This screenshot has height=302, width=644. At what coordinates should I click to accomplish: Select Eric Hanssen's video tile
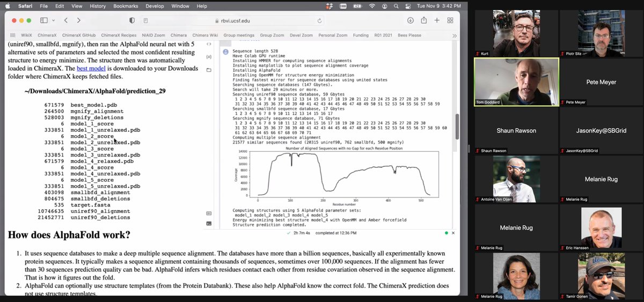point(602,227)
